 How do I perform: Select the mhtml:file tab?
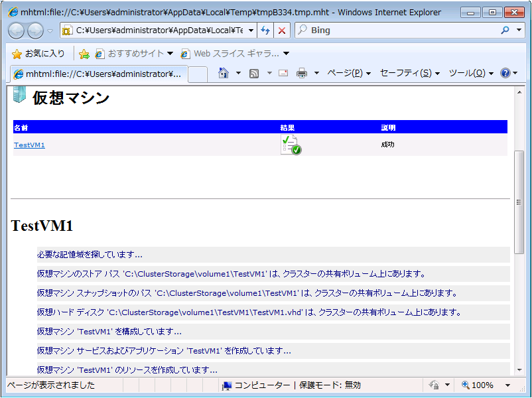click(98, 74)
